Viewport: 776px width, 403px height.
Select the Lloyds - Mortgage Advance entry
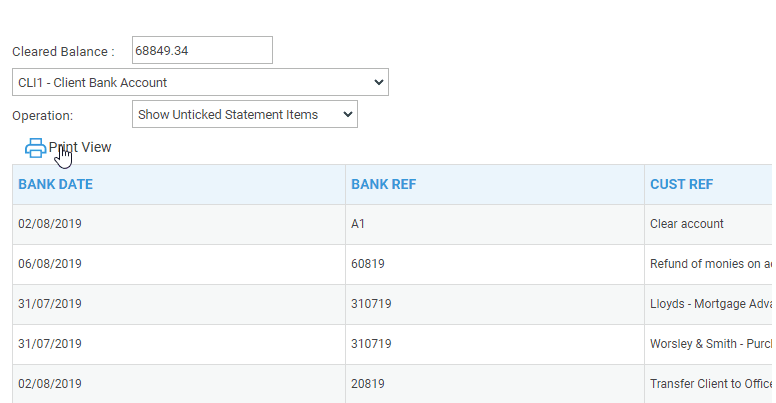point(710,304)
